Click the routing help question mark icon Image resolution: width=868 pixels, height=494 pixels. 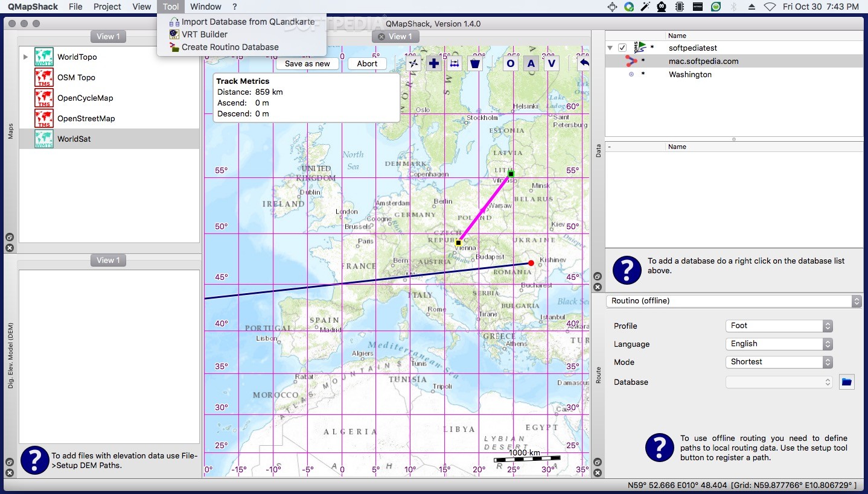tap(659, 448)
